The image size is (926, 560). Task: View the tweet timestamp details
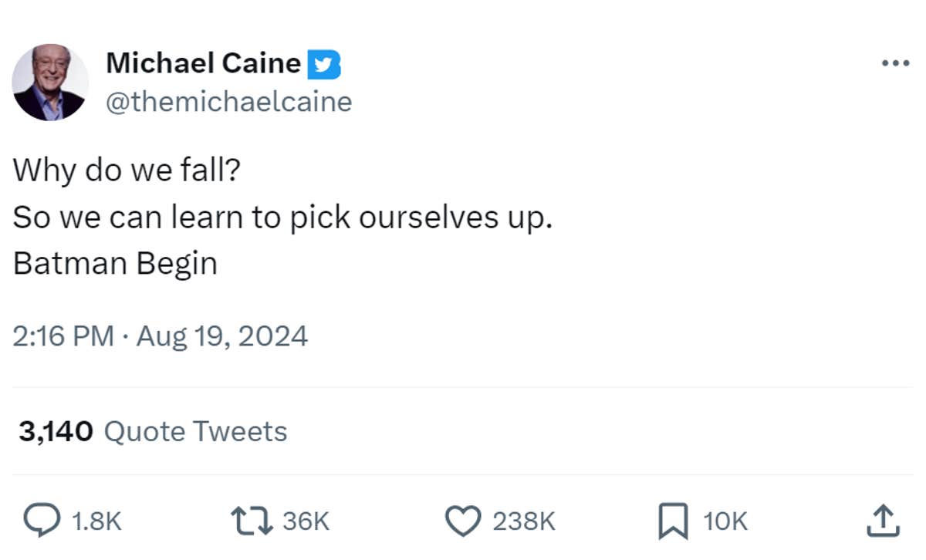[x=160, y=335]
